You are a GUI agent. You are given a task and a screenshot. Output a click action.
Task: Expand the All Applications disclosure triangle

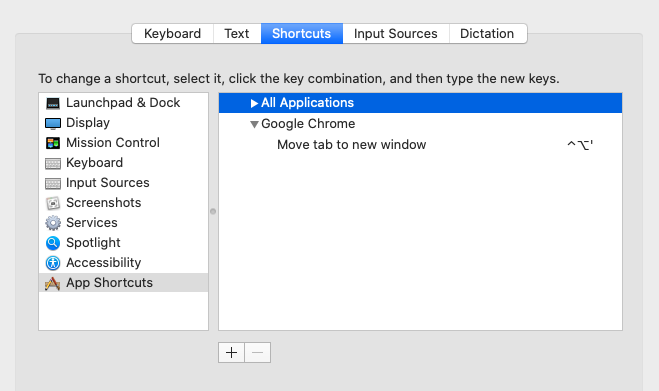pos(254,103)
